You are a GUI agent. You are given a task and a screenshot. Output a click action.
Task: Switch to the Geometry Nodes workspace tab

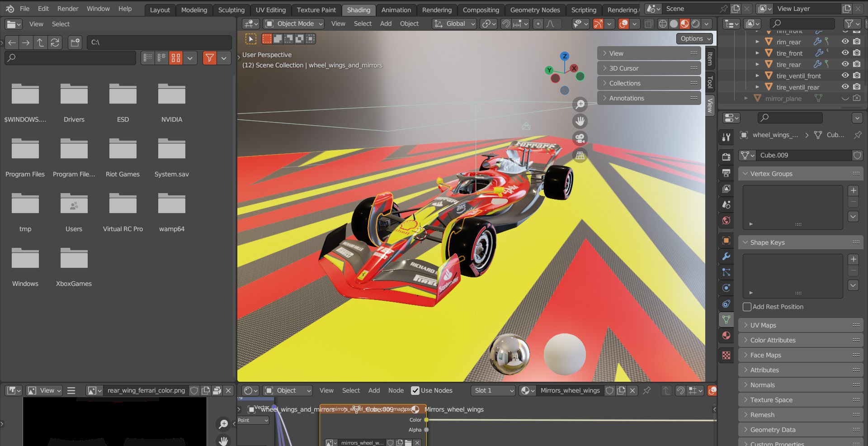pos(535,10)
